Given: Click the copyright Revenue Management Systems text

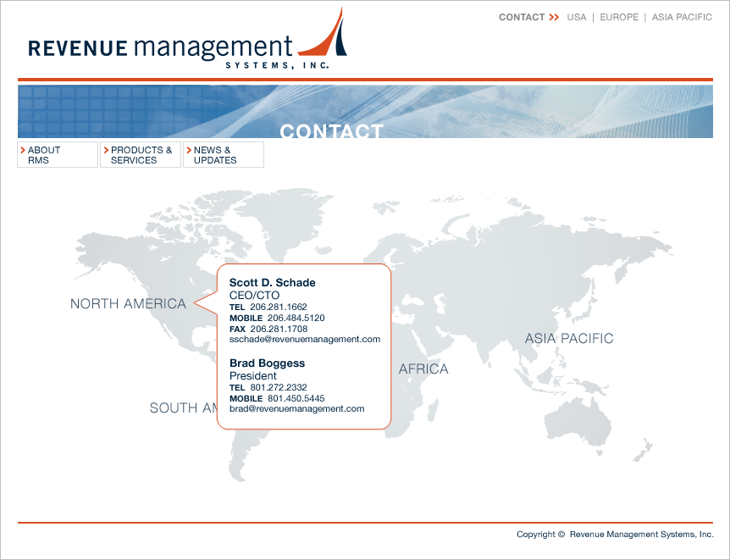Looking at the screenshot, I should coord(615,535).
